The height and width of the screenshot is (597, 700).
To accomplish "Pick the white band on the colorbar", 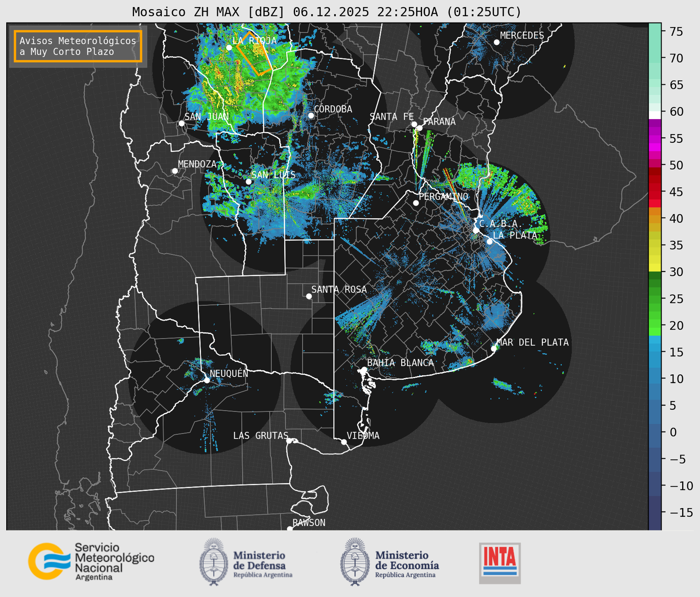I will click(655, 115).
